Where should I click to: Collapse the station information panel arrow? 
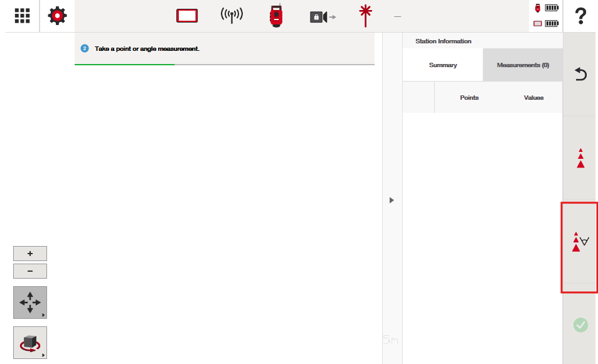click(392, 200)
